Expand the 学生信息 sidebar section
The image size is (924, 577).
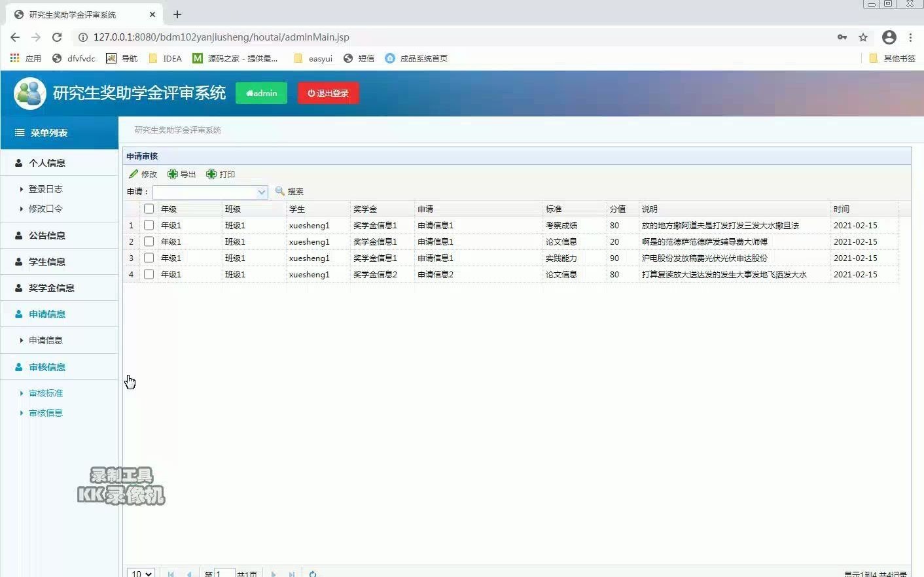point(59,262)
